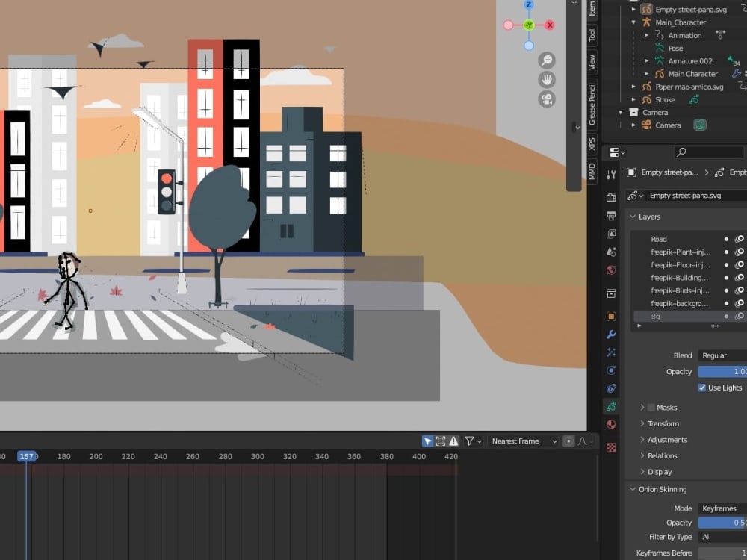The height and width of the screenshot is (560, 747).
Task: Open the Blend mode Regular dropdown
Action: pos(722,355)
